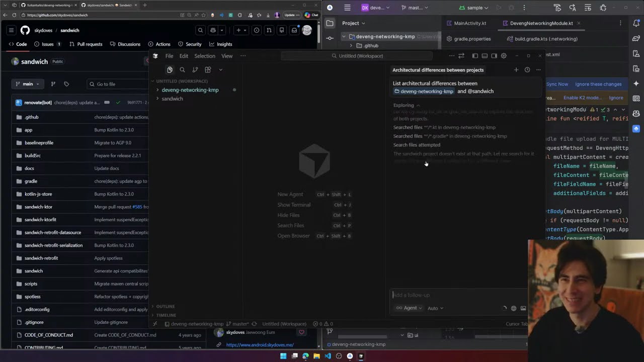The width and height of the screenshot is (644, 362).
Task: Click errors and warnings count in status bar
Action: point(323,324)
